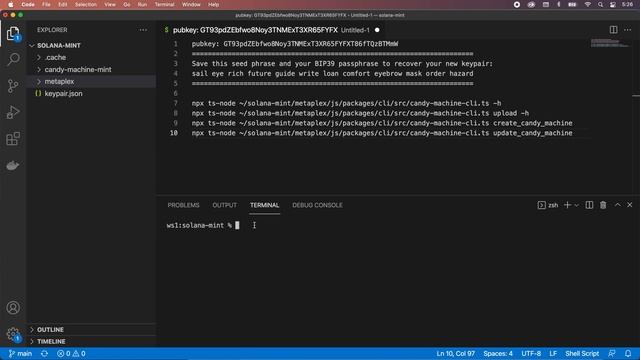Create a new terminal with plus icon
640x360 pixels.
point(567,205)
